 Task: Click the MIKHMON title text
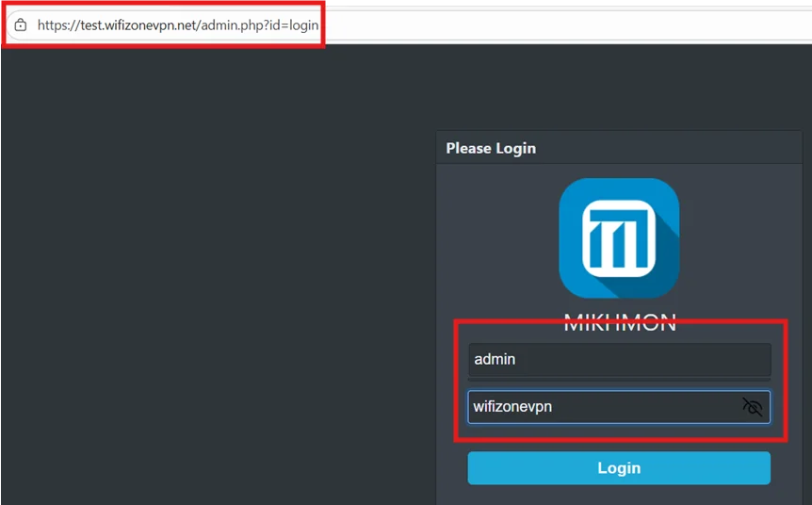pos(619,322)
